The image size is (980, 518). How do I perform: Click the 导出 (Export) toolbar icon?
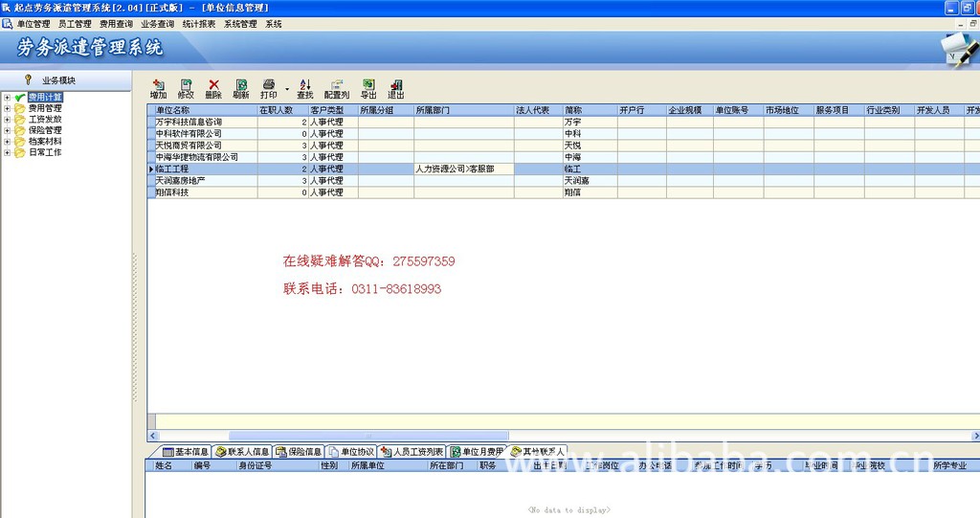click(368, 85)
